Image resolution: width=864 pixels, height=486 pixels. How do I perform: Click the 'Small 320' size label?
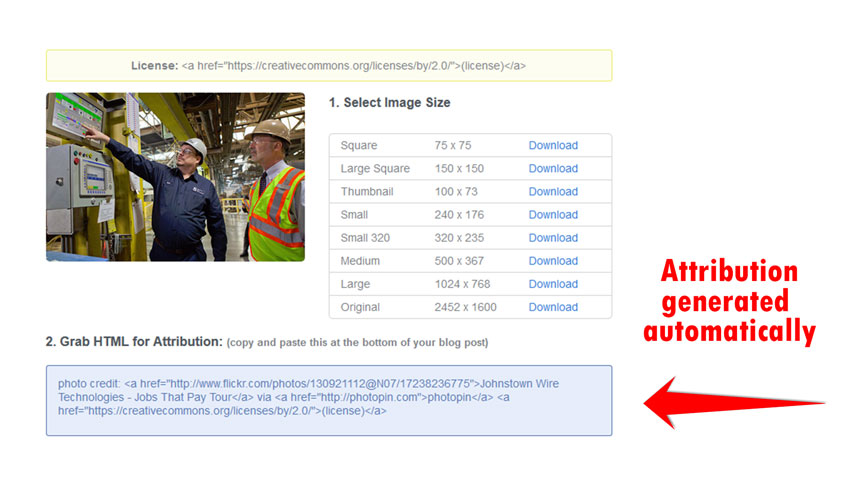point(365,238)
